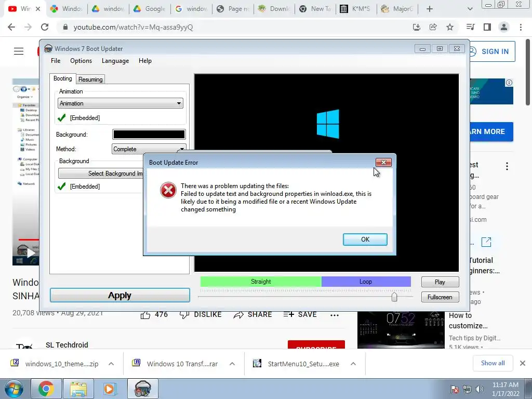This screenshot has width=532, height=399.
Task: Click OK in Boot Update Error dialog
Action: click(365, 239)
